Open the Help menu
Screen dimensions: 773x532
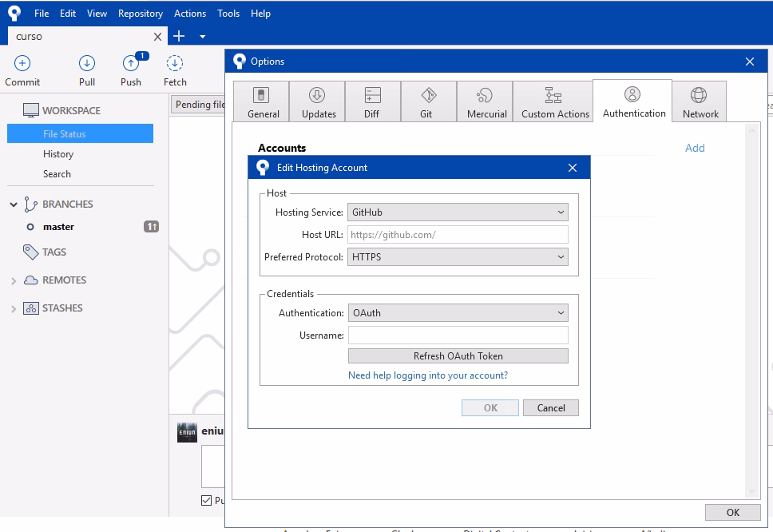tap(260, 14)
